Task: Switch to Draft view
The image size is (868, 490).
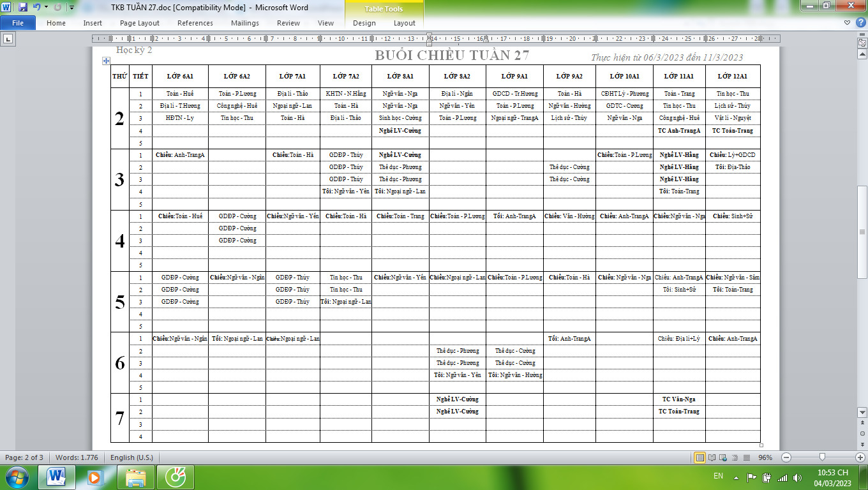Action: [x=745, y=457]
